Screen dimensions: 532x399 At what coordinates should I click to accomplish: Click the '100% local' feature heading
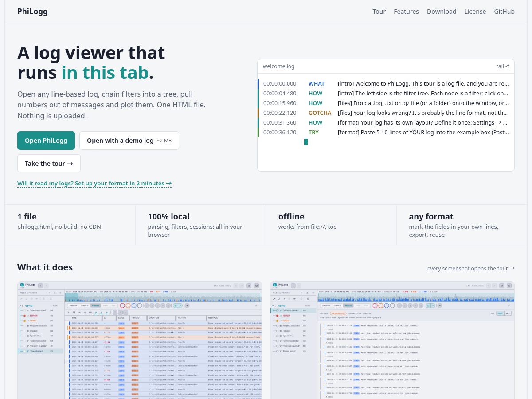pos(168,217)
